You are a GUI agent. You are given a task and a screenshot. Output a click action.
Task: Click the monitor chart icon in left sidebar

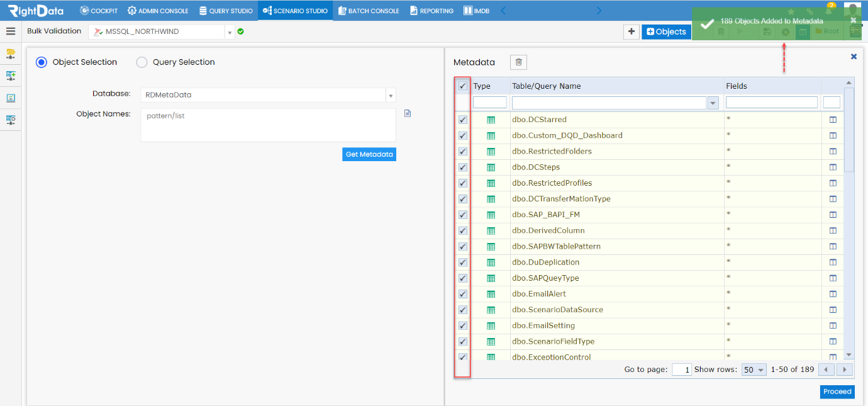11,98
